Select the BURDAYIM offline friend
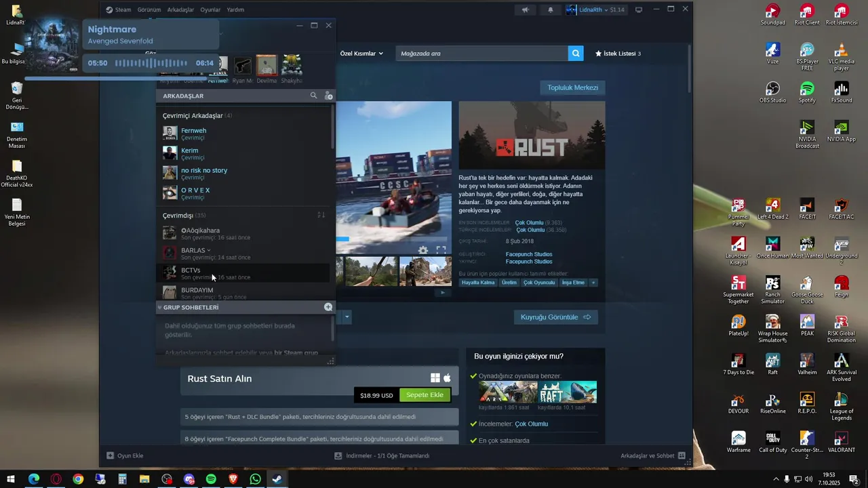Image resolution: width=868 pixels, height=488 pixels. pos(245,292)
